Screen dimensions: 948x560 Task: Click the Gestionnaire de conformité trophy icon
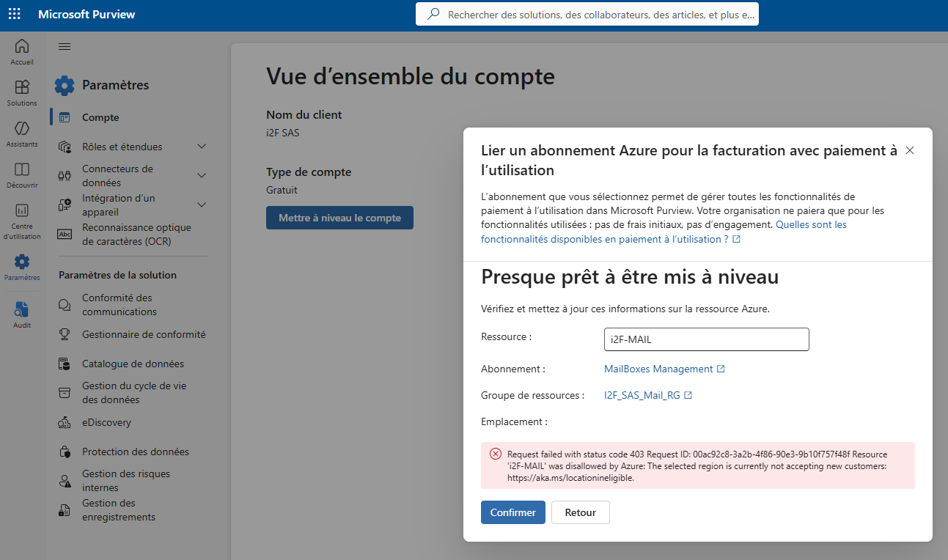tap(65, 334)
